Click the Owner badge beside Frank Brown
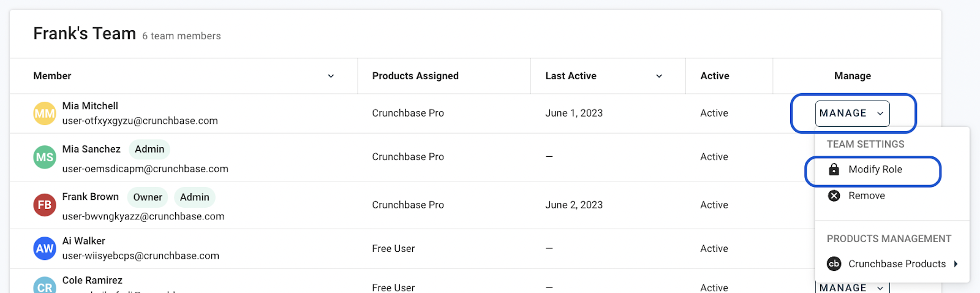This screenshot has width=980, height=293. 148,197
